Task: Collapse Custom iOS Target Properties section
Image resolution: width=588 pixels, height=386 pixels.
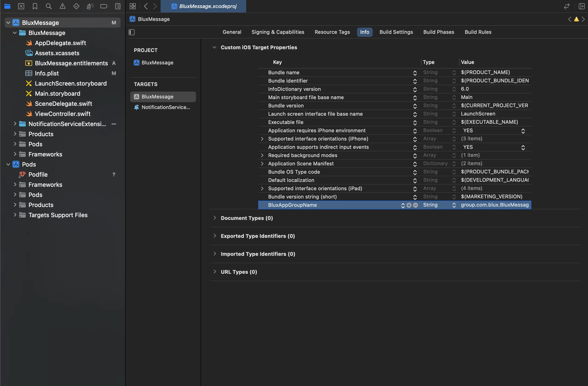Action: (214, 47)
